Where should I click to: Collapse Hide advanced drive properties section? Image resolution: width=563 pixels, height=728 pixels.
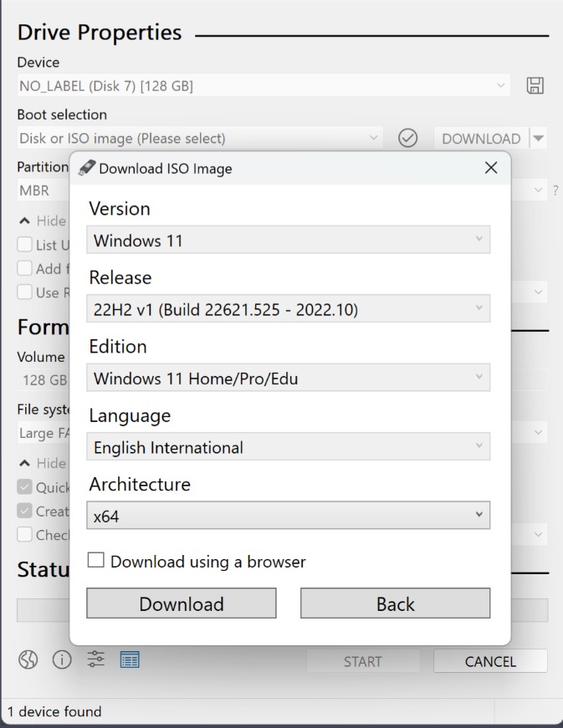point(42,221)
